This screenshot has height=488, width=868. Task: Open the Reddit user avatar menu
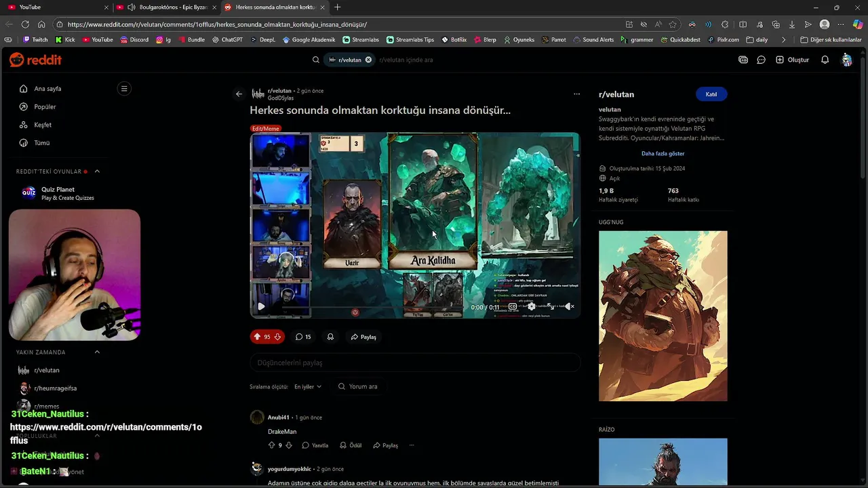click(847, 60)
